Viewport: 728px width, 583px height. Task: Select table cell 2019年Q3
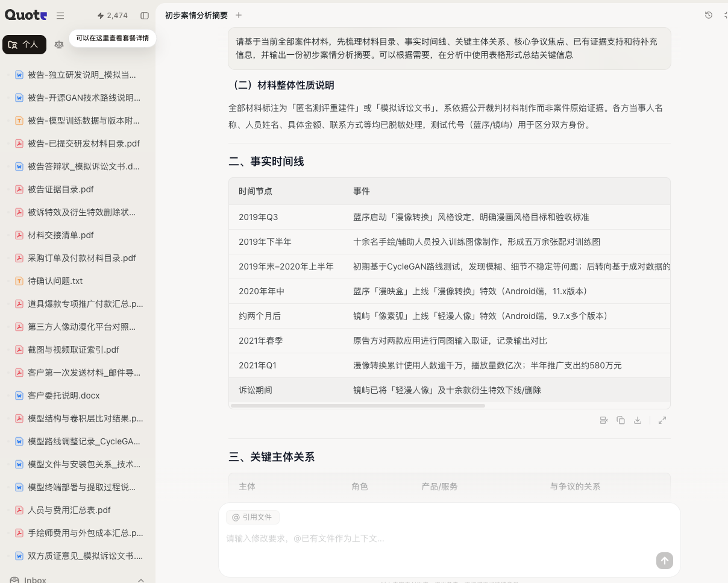point(286,217)
